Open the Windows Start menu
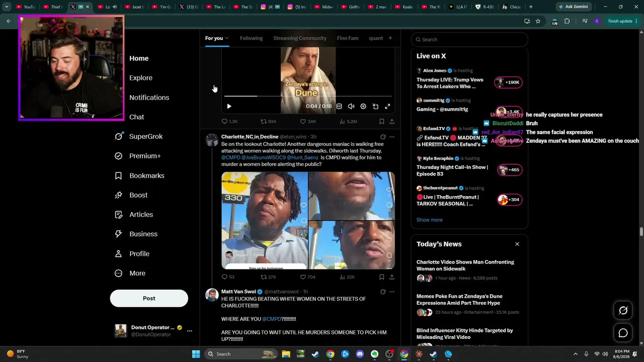The height and width of the screenshot is (362, 644). (196, 354)
